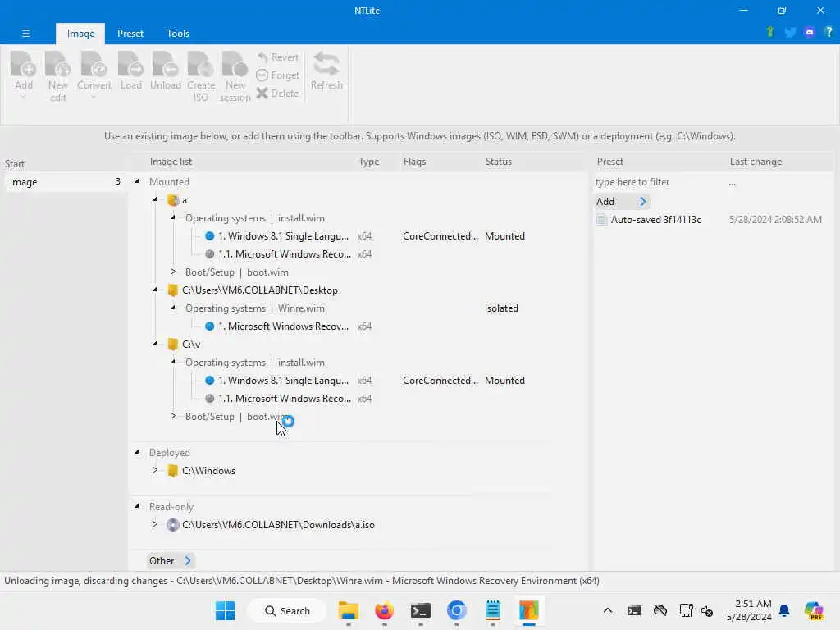Screen dimensions: 840x630
Task: Switch to the Image tab
Action: tap(80, 33)
